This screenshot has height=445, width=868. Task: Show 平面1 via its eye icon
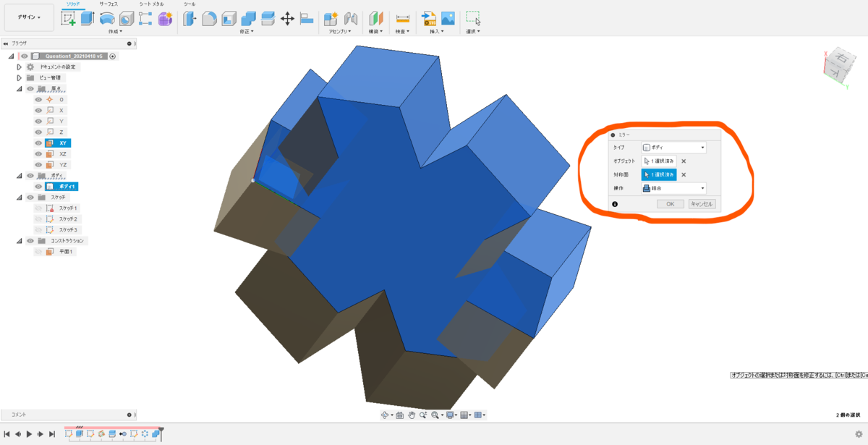(39, 251)
